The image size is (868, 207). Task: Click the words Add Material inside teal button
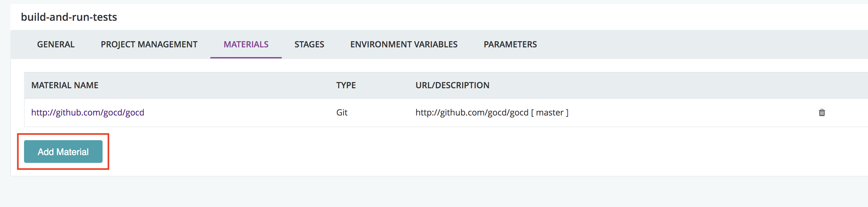[x=63, y=152]
